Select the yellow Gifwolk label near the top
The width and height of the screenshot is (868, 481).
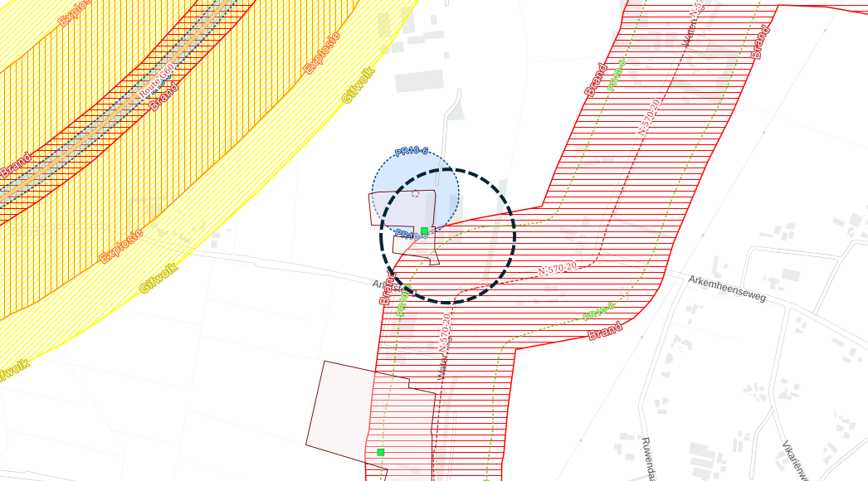[x=358, y=85]
